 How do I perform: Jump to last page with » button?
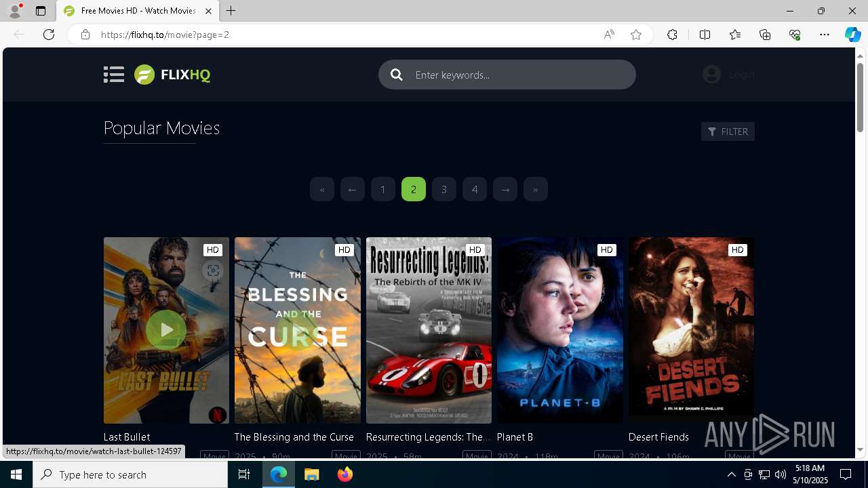point(536,189)
